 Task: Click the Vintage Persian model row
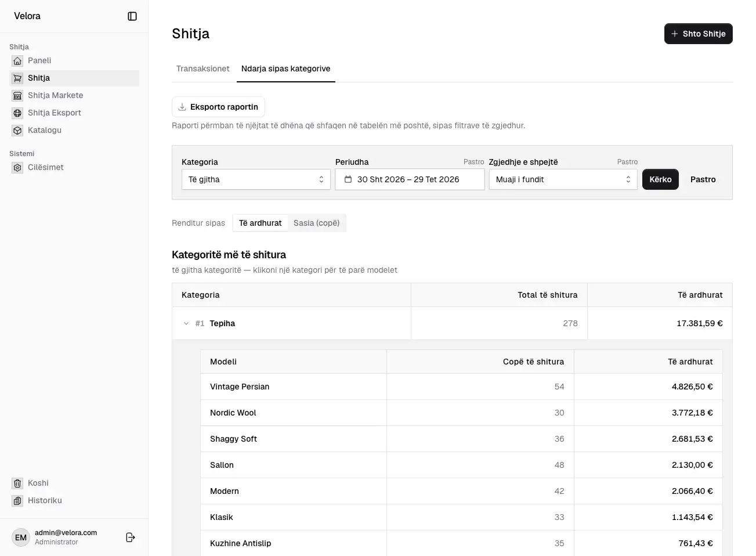tap(461, 387)
